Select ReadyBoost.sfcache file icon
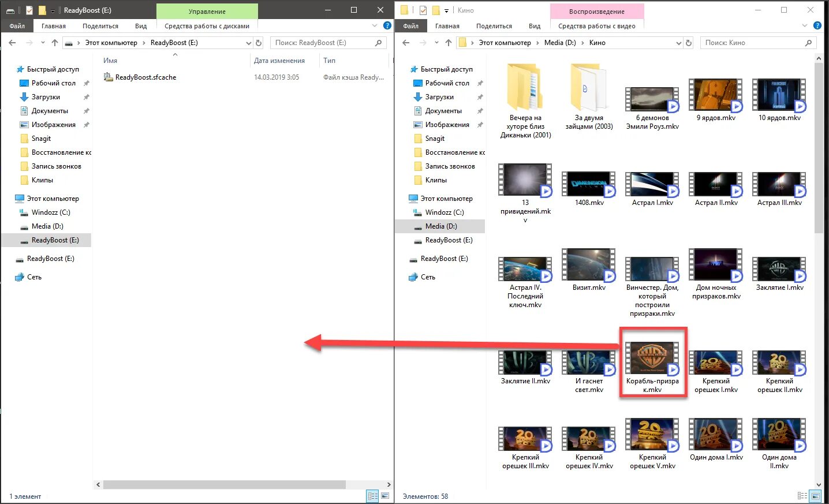829x504 pixels. pyautogui.click(x=108, y=77)
